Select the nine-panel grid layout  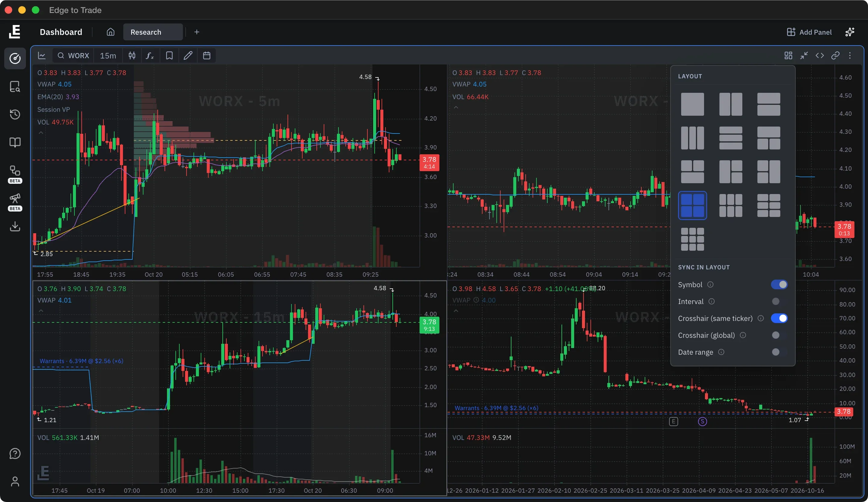692,239
